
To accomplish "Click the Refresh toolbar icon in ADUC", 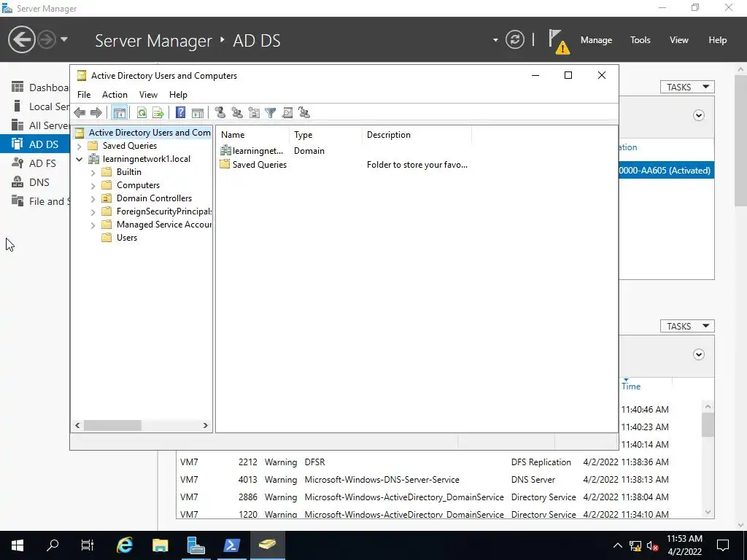I will (142, 113).
